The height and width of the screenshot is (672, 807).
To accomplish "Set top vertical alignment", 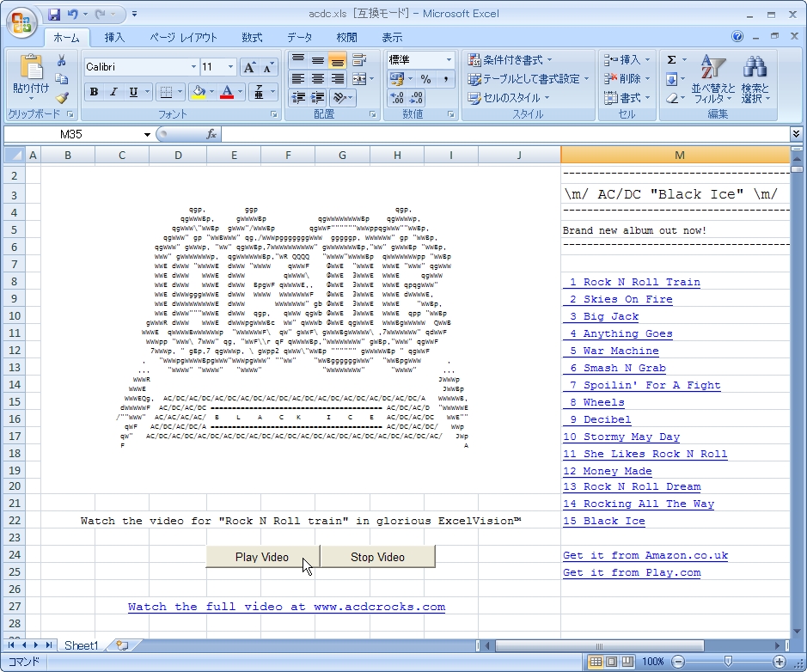I will 298,60.
